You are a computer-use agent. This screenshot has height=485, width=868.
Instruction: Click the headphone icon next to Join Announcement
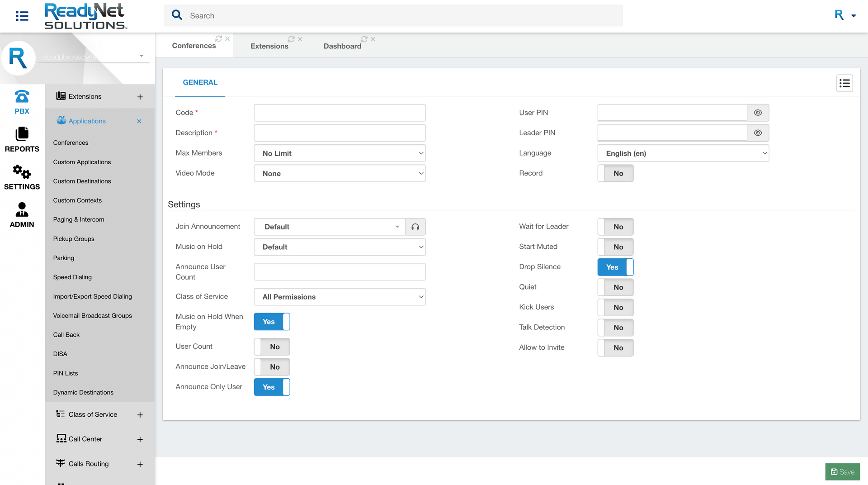[x=415, y=227]
